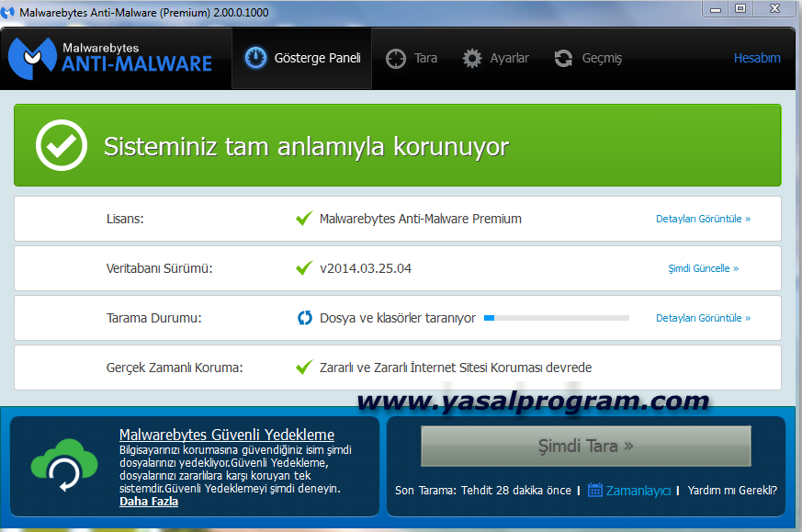The image size is (802, 532).
Task: Click the green checkmark beside Lisans
Action: coord(304,219)
